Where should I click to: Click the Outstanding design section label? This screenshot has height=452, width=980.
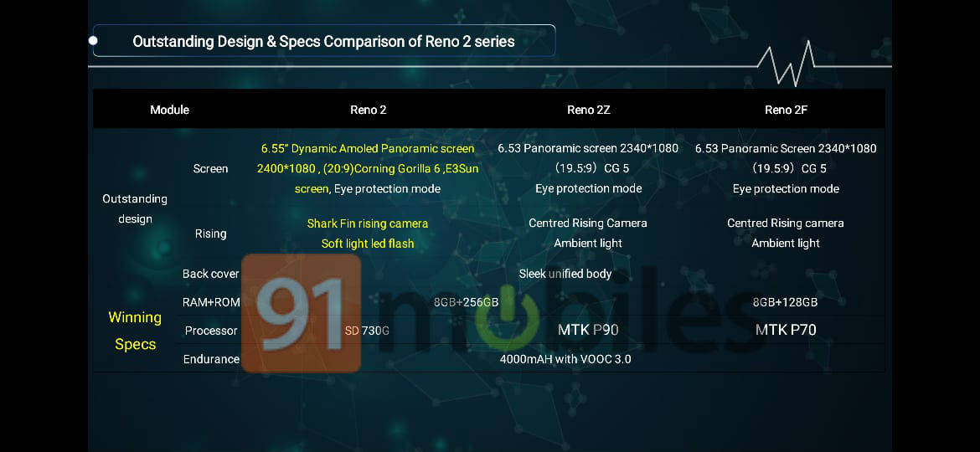(x=135, y=208)
